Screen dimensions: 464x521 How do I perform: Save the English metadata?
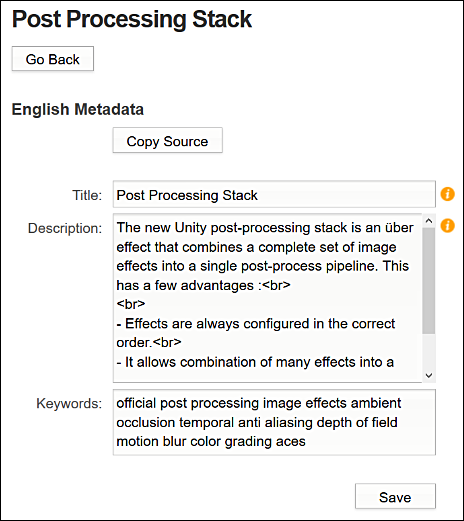click(395, 496)
